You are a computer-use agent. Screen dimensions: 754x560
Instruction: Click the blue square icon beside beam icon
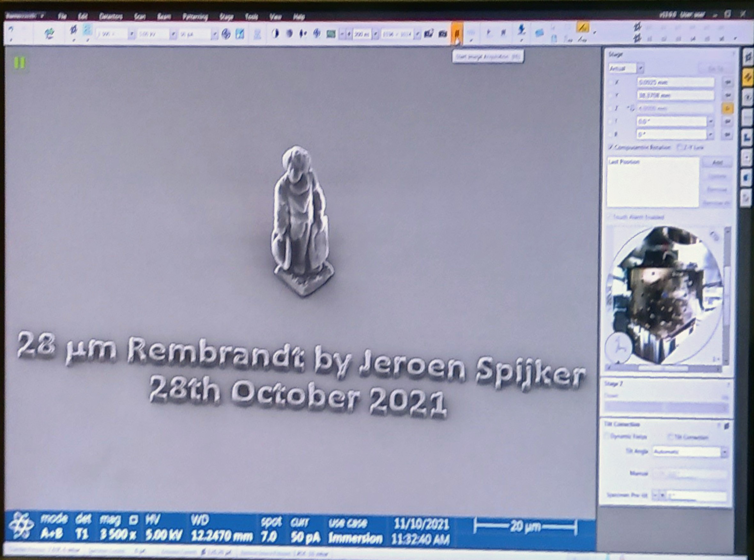[240, 34]
